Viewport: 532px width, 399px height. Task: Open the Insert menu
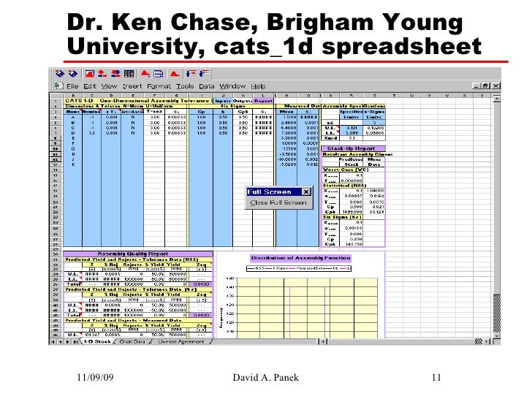click(x=132, y=86)
